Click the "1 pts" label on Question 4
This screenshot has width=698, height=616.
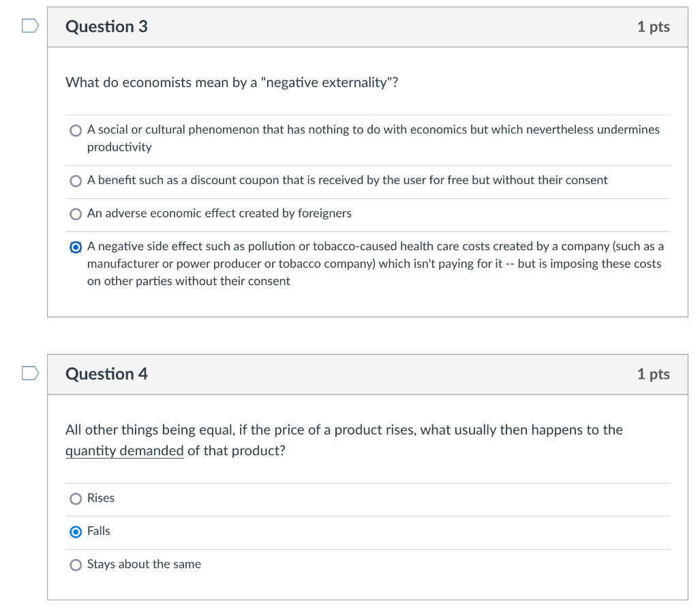pos(653,374)
